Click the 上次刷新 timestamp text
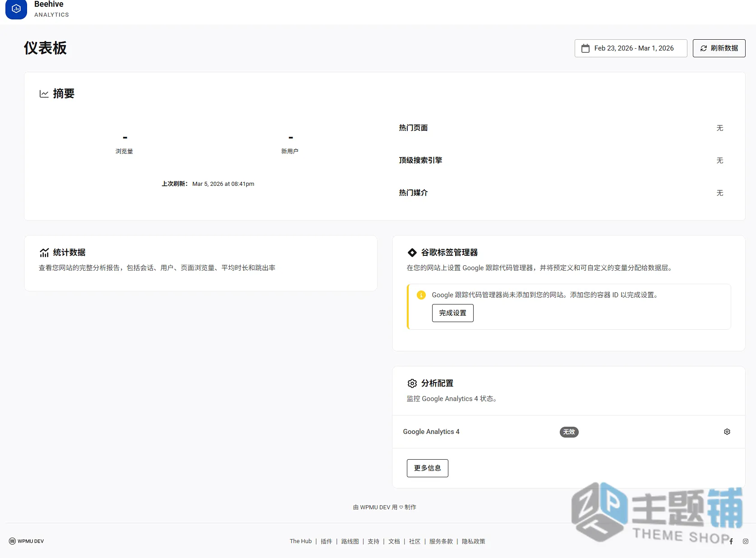The image size is (756, 558). (x=208, y=184)
